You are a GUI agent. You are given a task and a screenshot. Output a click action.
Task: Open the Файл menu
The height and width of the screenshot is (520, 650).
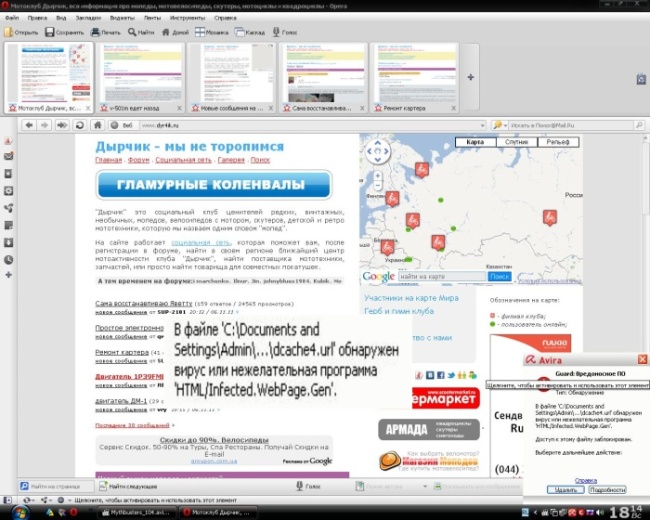(12, 18)
